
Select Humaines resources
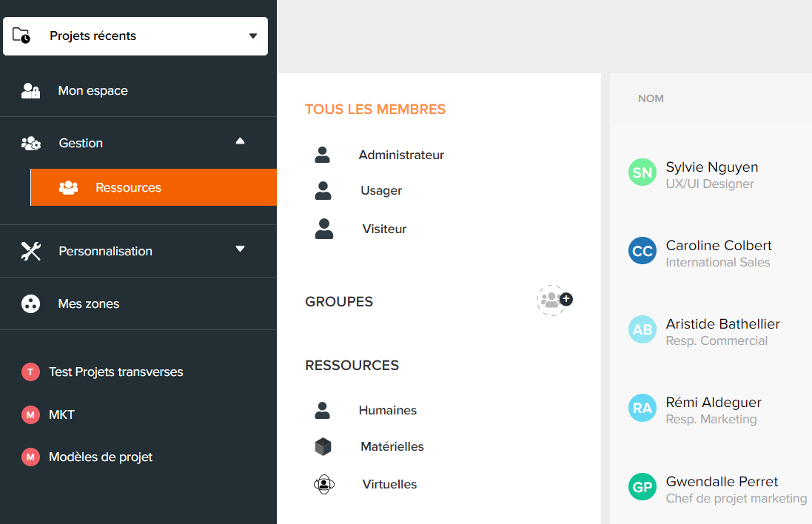click(388, 410)
